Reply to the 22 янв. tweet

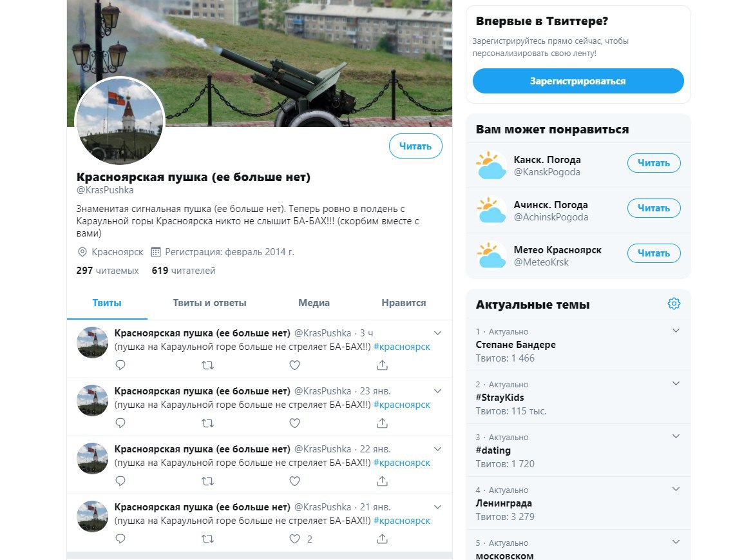(120, 481)
